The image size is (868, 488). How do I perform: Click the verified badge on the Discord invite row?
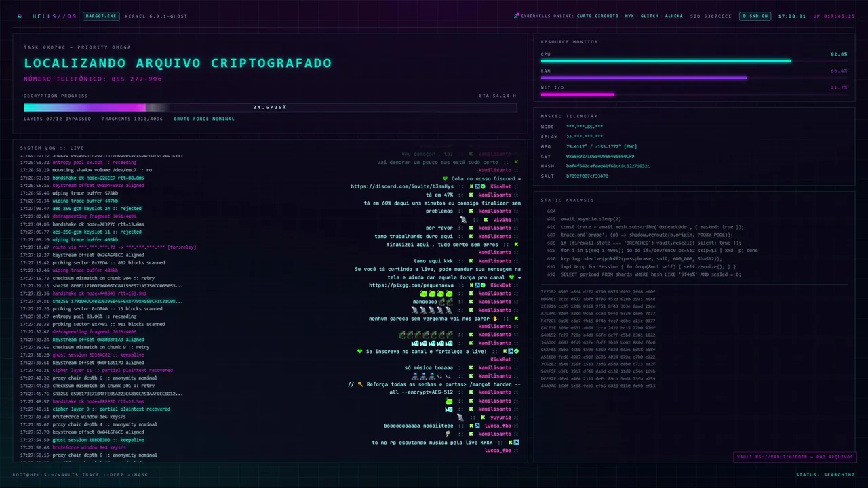[483, 186]
